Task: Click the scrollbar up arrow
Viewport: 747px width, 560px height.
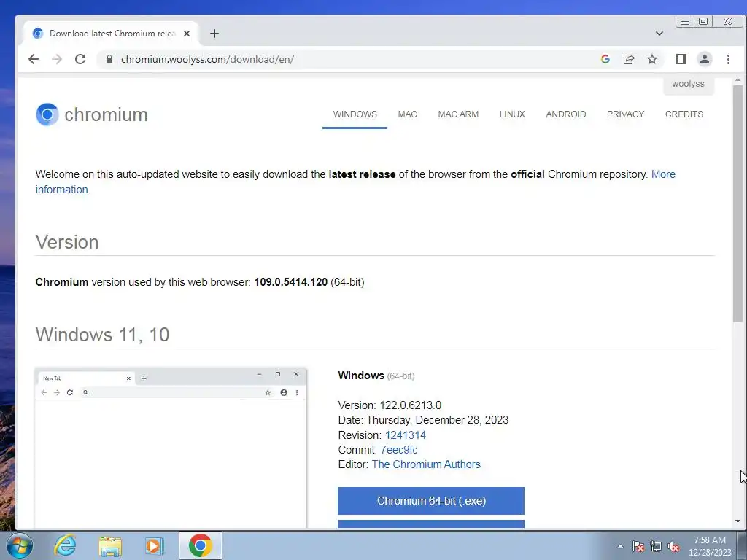Action: click(738, 80)
